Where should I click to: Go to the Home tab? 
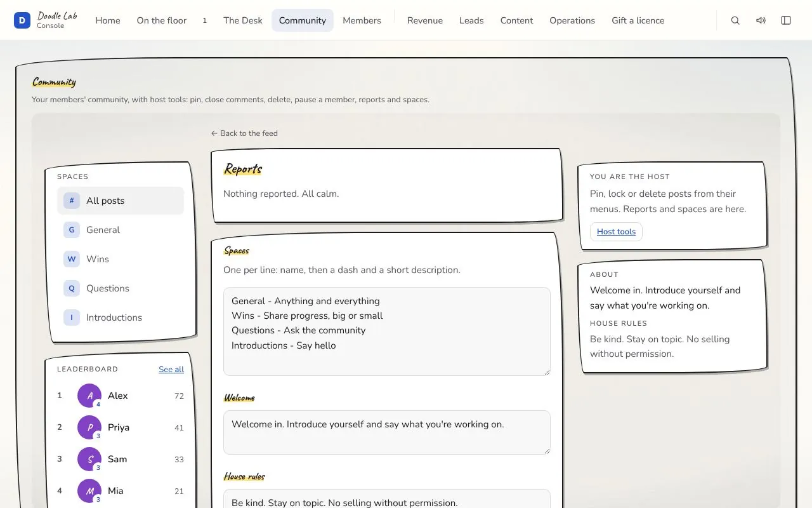pyautogui.click(x=108, y=20)
